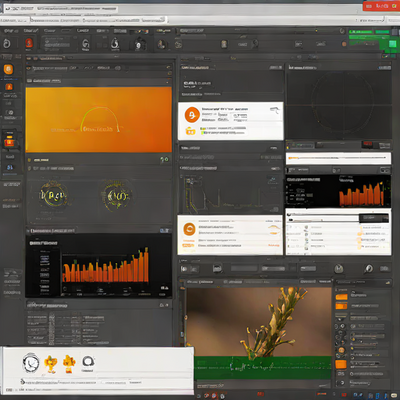The height and width of the screenshot is (400, 400).
Task: Click the orange bar chart in the right panel
Action: point(361,194)
